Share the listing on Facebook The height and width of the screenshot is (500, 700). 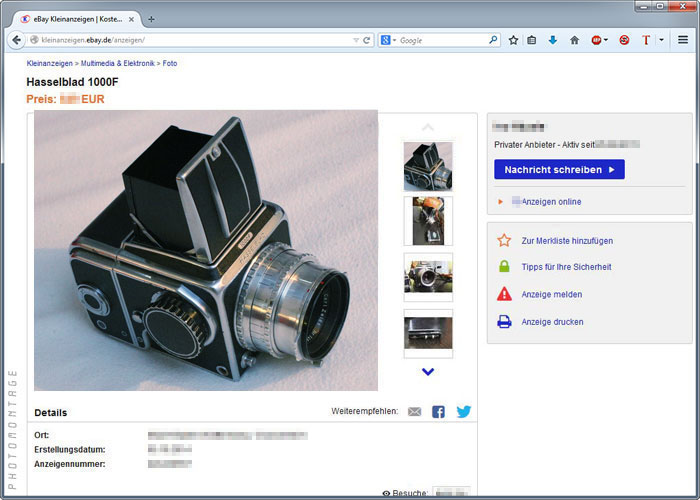click(438, 412)
